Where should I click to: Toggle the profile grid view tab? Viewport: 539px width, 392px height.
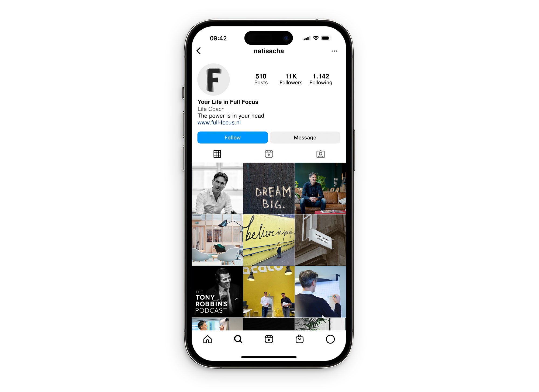(x=217, y=154)
